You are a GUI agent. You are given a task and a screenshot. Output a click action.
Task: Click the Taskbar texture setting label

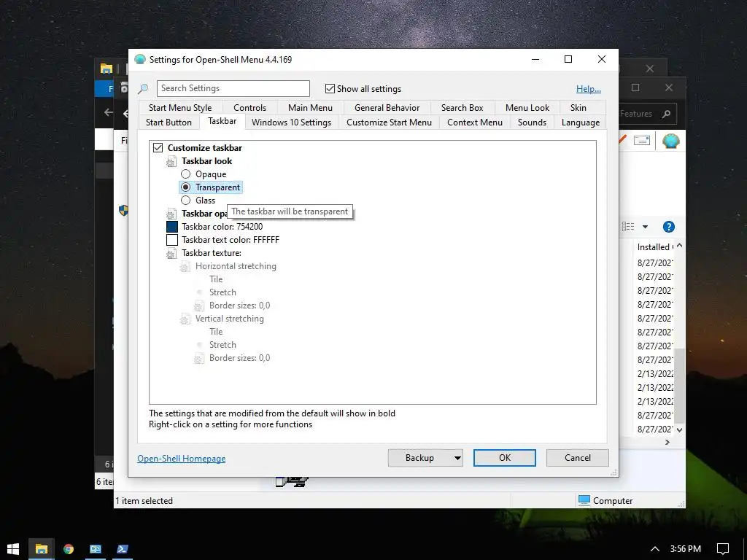(x=212, y=253)
